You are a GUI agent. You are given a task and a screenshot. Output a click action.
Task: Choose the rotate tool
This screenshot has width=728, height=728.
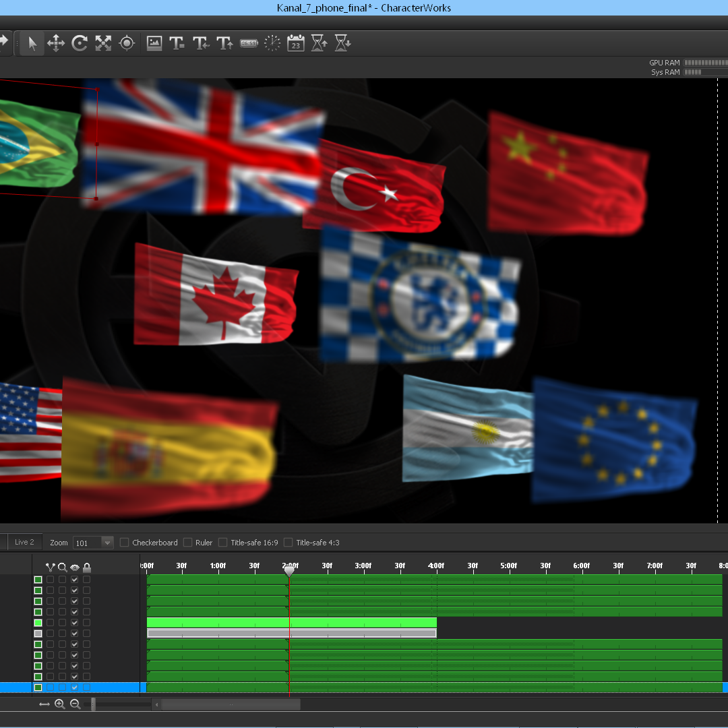pos(80,44)
